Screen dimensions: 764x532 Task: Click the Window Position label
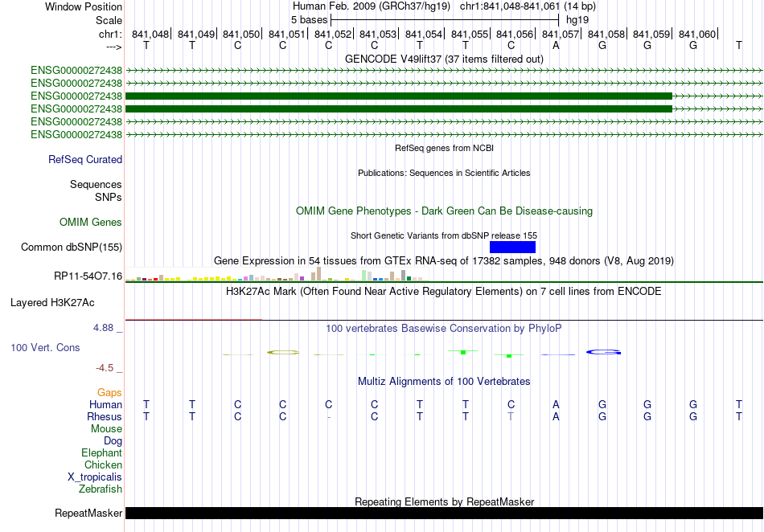click(84, 6)
